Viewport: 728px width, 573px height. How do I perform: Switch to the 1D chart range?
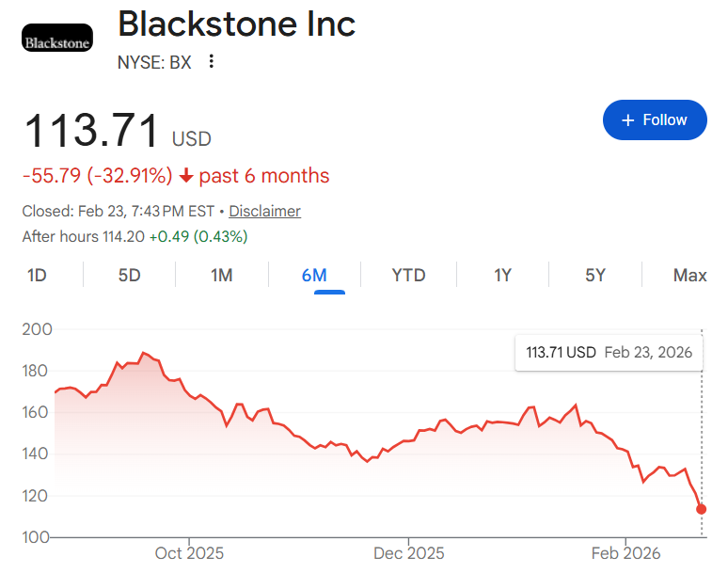pyautogui.click(x=38, y=276)
